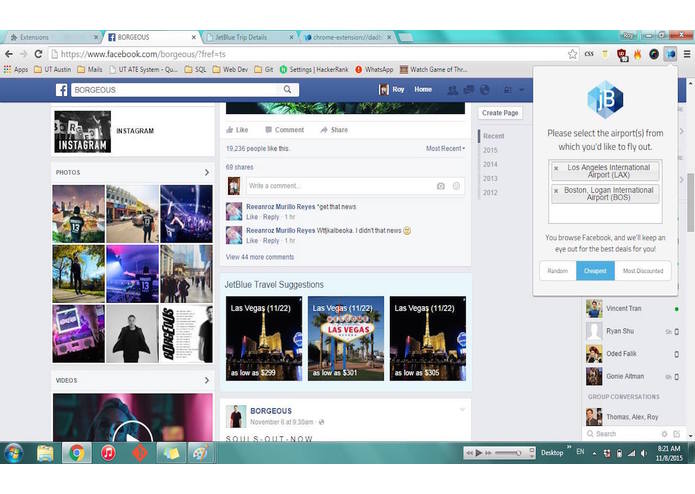This screenshot has height=494, width=695.
Task: Click the Share button on the post
Action: click(x=334, y=130)
